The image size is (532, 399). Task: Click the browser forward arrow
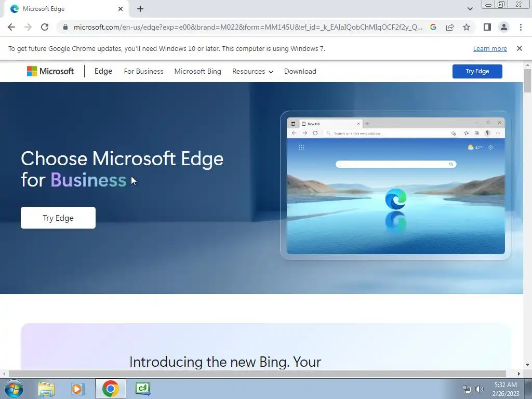28,27
